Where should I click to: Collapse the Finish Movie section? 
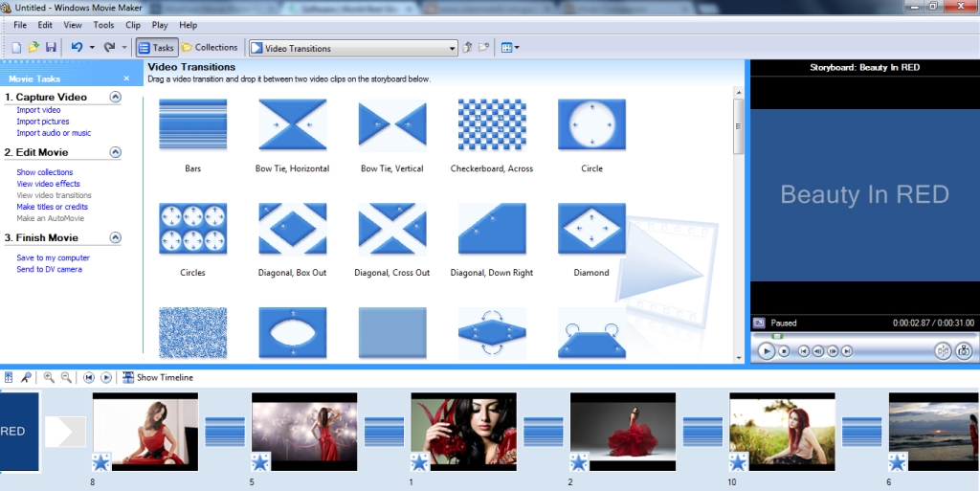click(115, 237)
